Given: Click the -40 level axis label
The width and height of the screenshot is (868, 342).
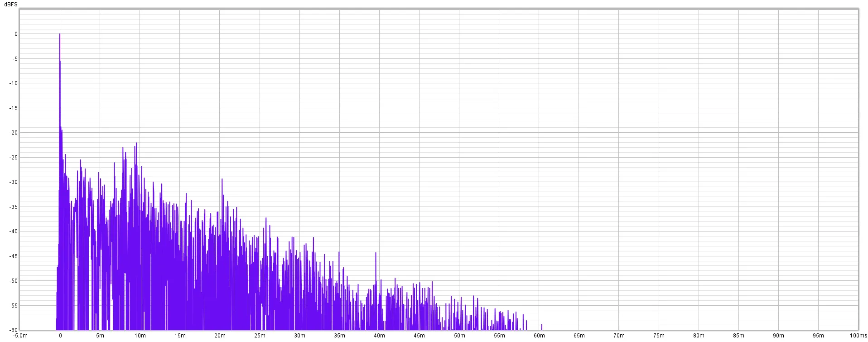Looking at the screenshot, I should coord(14,231).
